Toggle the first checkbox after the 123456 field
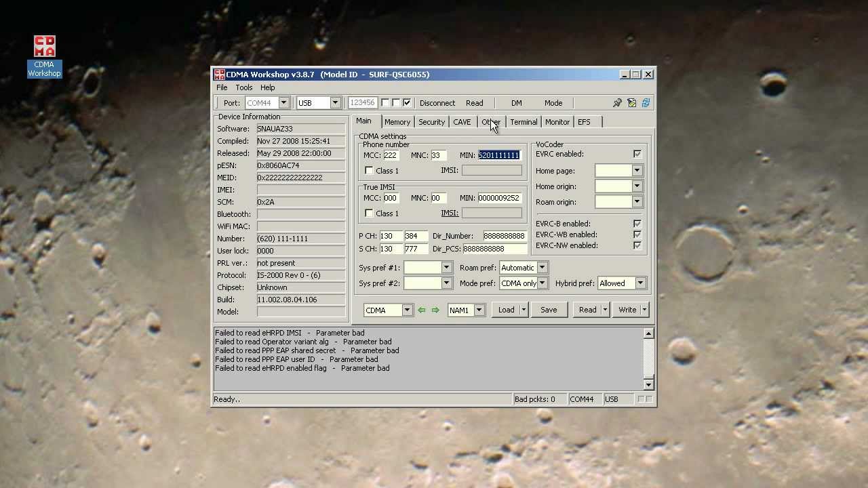 [x=385, y=103]
